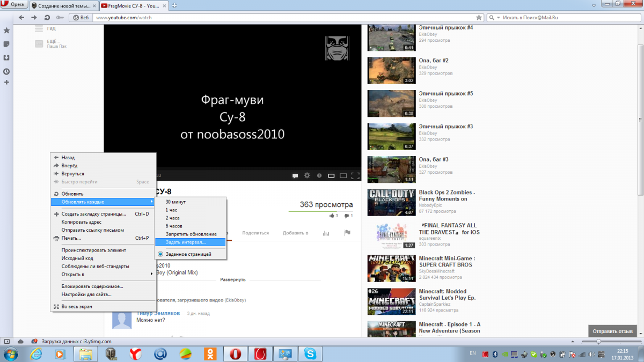Viewport: 644px width, 362px height.
Task: Show video statistics bar chart icon
Action: pyautogui.click(x=326, y=233)
